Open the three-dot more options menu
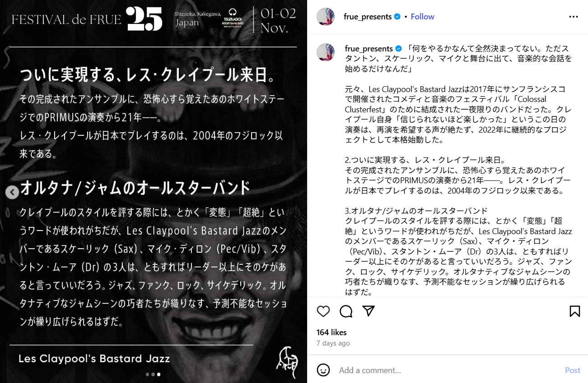 click(x=574, y=17)
